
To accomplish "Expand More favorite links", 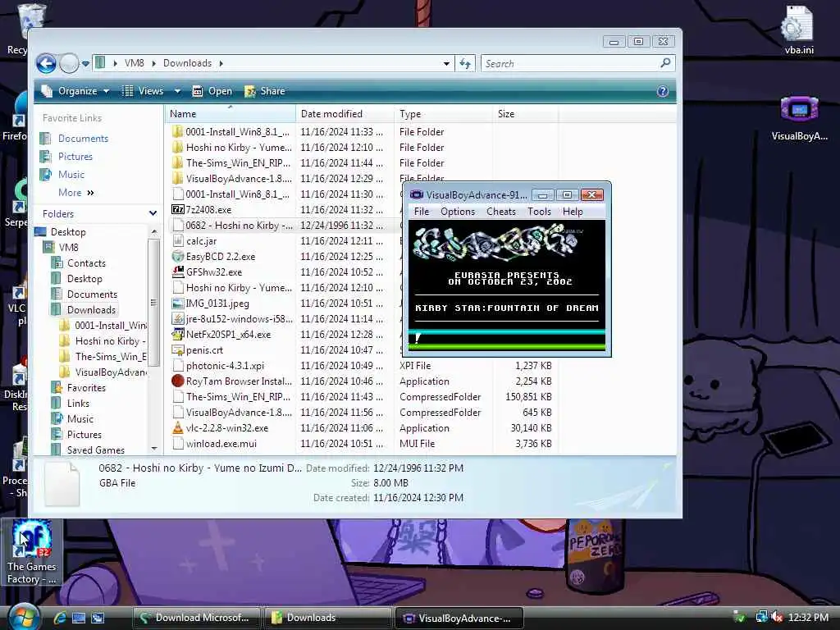I will (x=75, y=193).
